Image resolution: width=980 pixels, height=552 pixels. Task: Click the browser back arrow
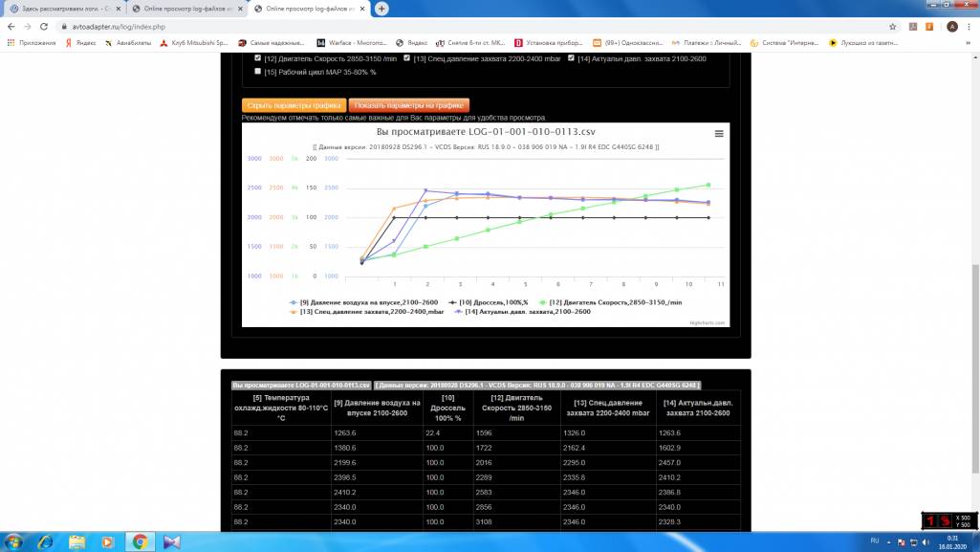tap(10, 27)
